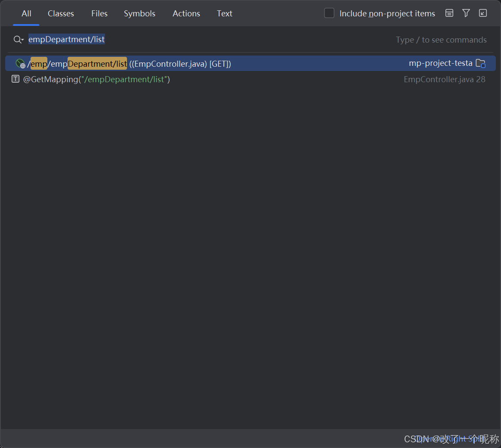Open the Actions tab
Screen dimensions: 501x448
pos(186,13)
